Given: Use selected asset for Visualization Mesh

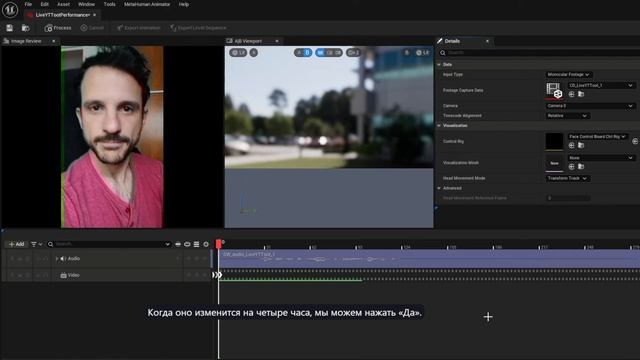Looking at the screenshot, I should point(571,167).
